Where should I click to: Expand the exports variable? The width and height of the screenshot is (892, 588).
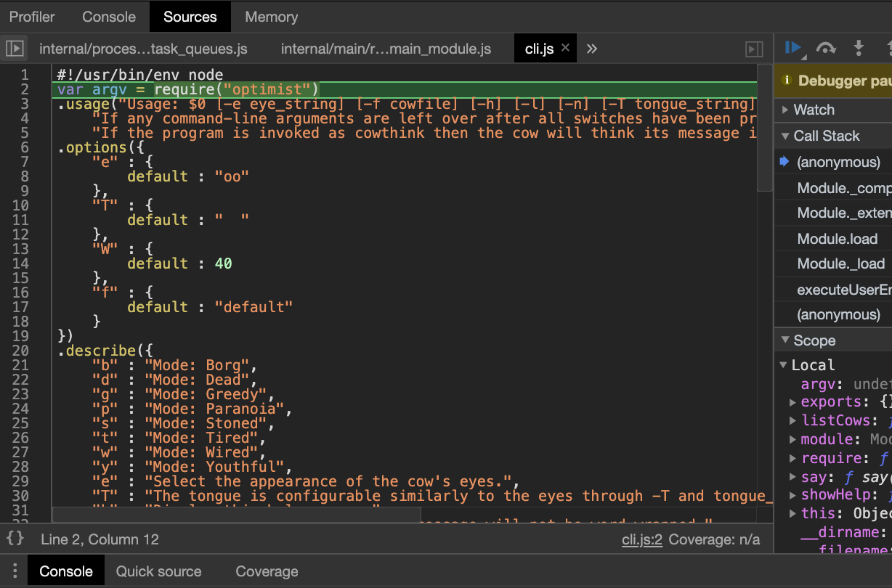click(793, 402)
